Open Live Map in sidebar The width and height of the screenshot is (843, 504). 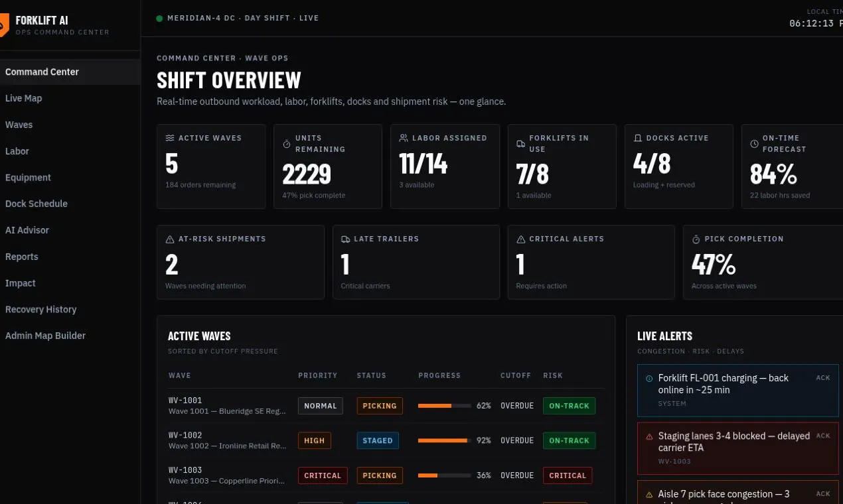70,98
